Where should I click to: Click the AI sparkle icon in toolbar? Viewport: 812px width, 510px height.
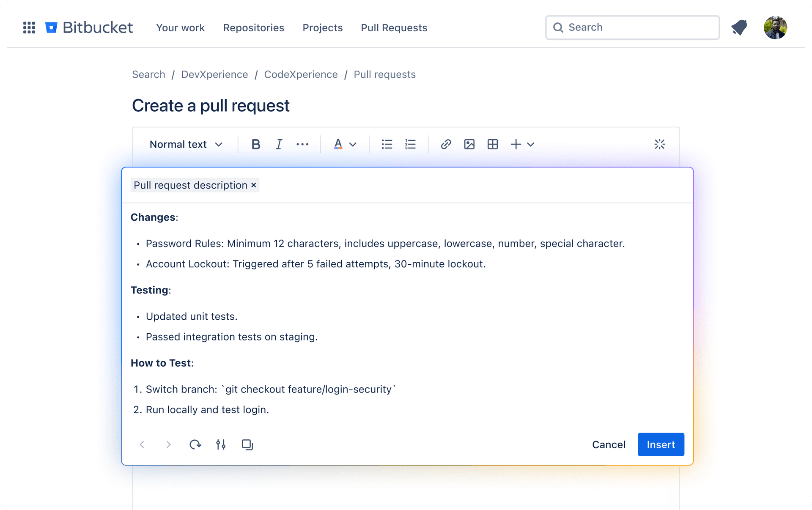point(660,145)
